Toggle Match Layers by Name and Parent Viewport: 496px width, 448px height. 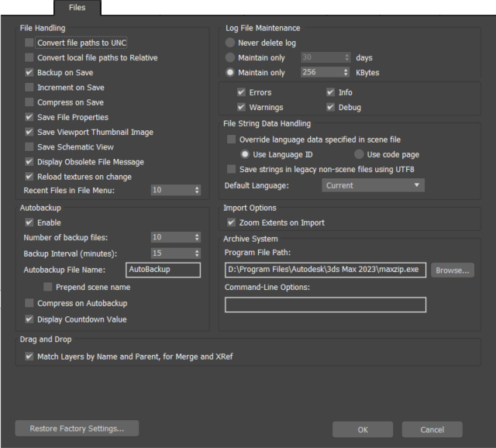point(29,357)
